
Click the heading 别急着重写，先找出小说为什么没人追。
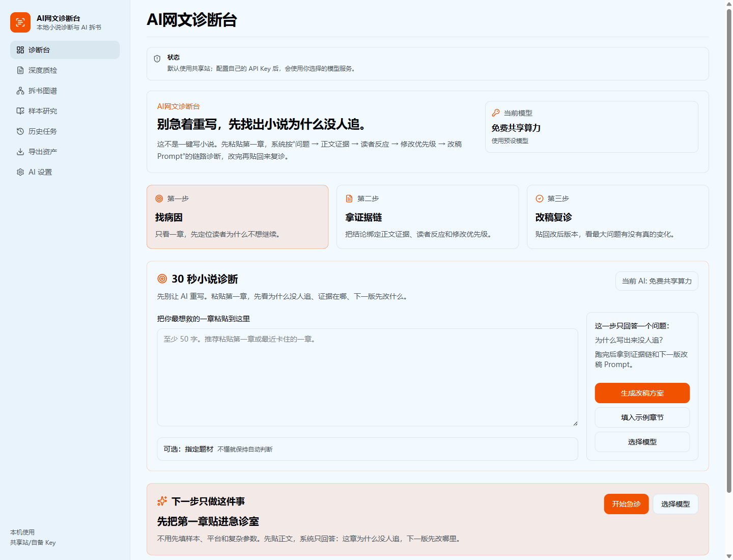[262, 124]
